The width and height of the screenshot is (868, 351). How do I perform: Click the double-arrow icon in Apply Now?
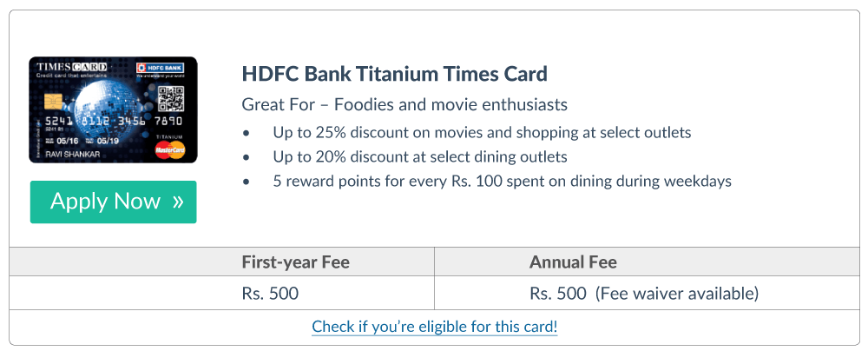[x=178, y=202]
